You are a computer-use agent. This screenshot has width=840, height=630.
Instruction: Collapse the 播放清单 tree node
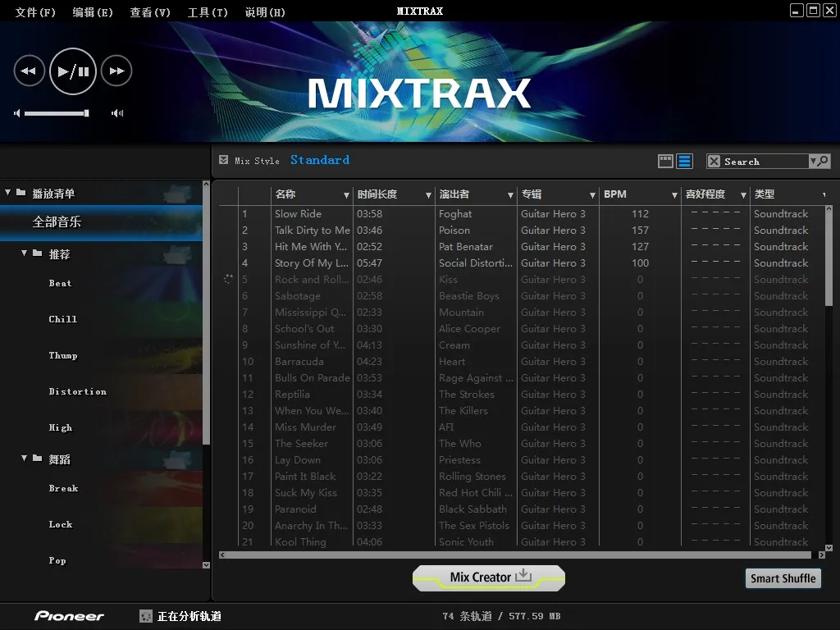click(7, 192)
